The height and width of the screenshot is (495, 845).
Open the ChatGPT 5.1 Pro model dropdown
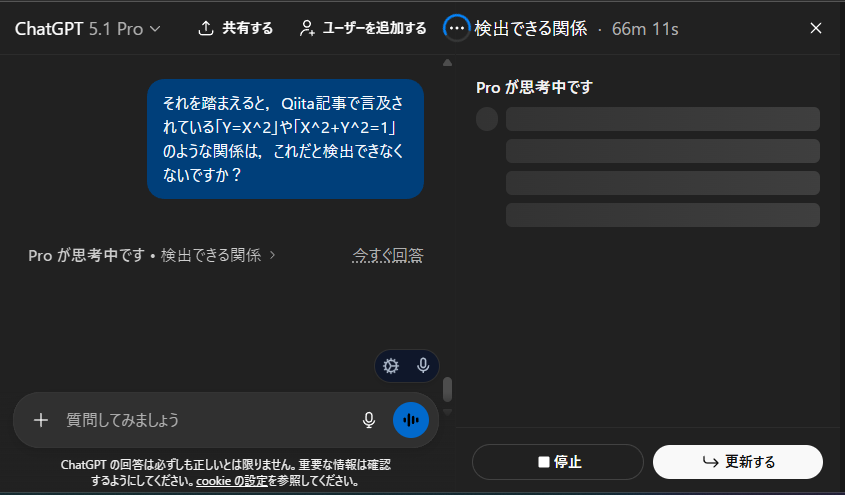click(88, 29)
